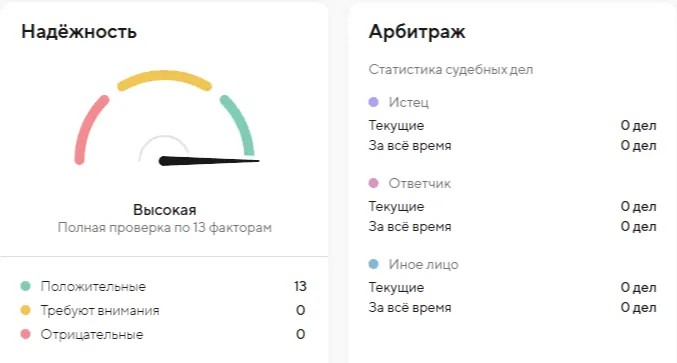Click the Положительные label
The height and width of the screenshot is (363, 677).
[93, 286]
